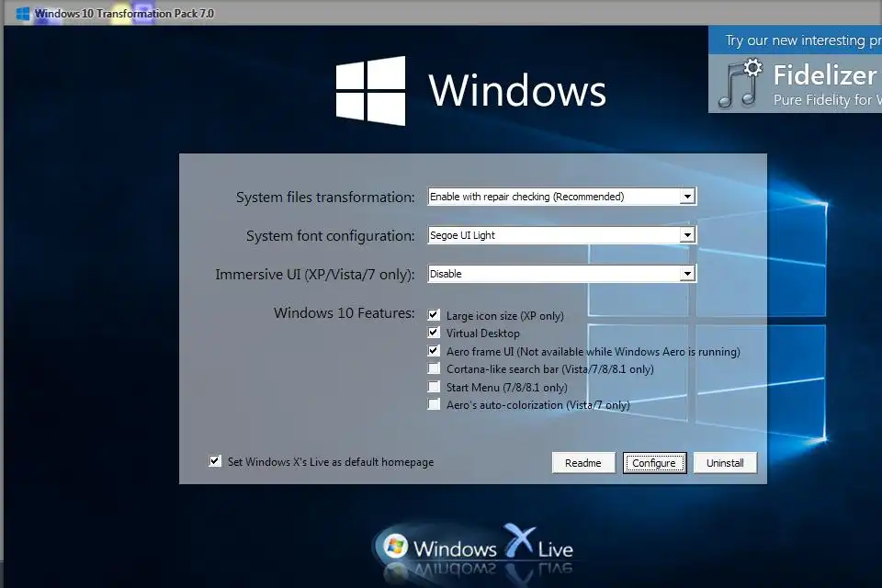
Task: Click the 'Immersive UI (XP/Vista/7 only):' label
Action: coord(315,275)
